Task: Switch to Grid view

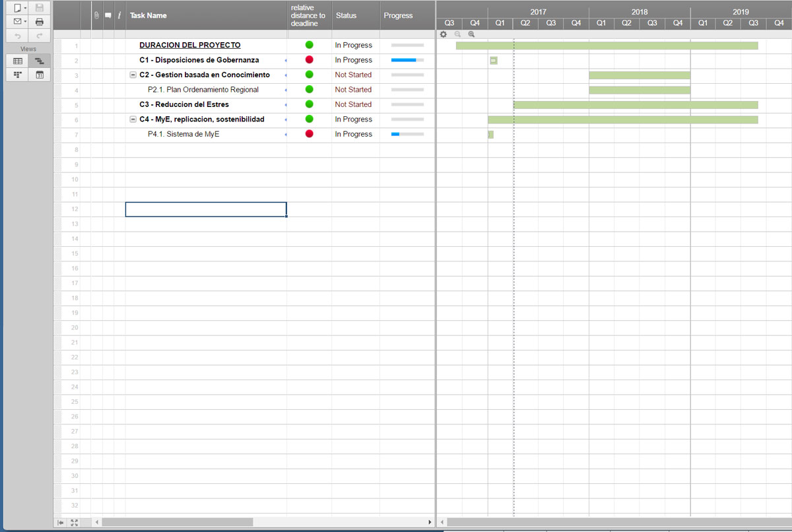Action: (18, 61)
